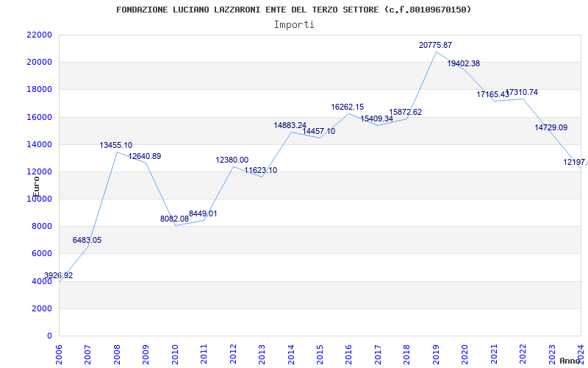
Task: Click data label 14729.09
Action: [551, 127]
